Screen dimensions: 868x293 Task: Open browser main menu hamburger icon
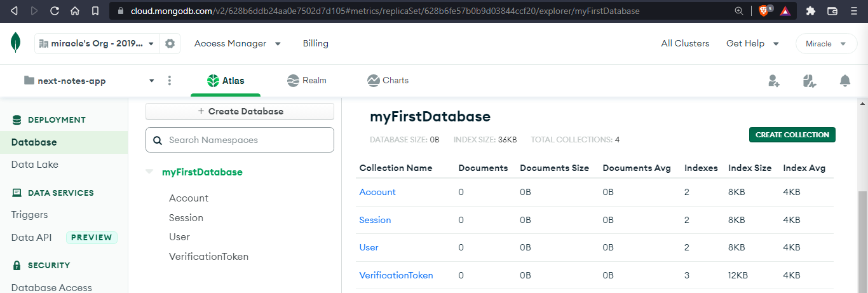click(853, 11)
